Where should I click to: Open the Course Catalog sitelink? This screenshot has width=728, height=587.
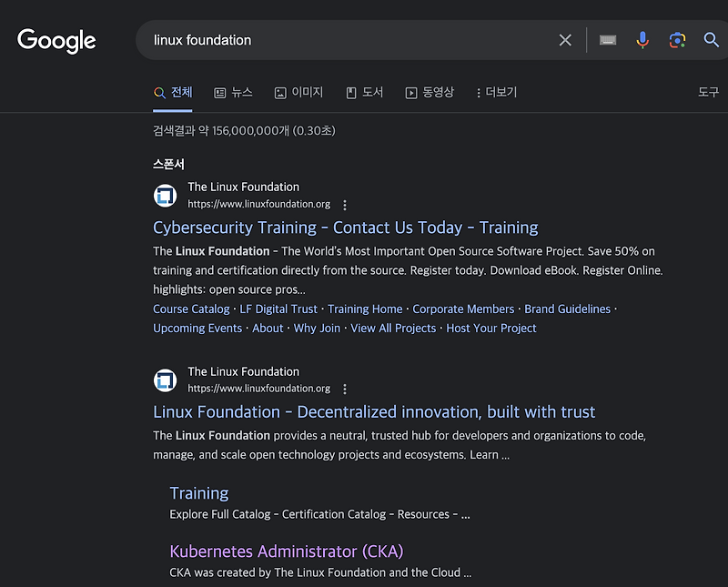[191, 309]
